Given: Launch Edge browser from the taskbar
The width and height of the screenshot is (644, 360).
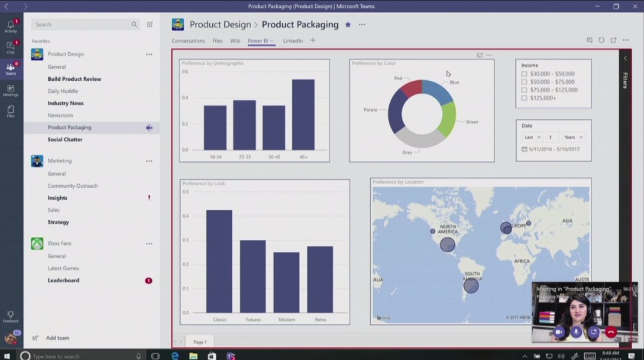Looking at the screenshot, I should (175, 356).
